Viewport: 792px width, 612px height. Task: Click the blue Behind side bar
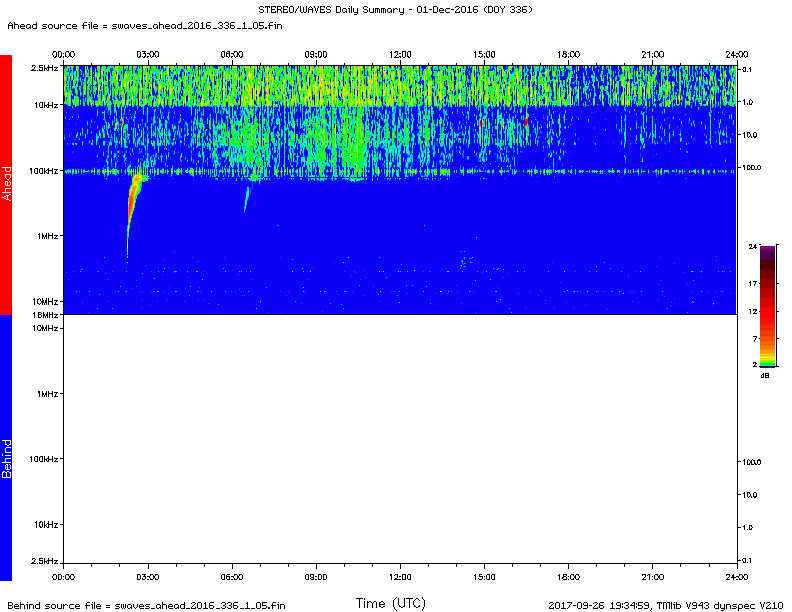[6, 447]
